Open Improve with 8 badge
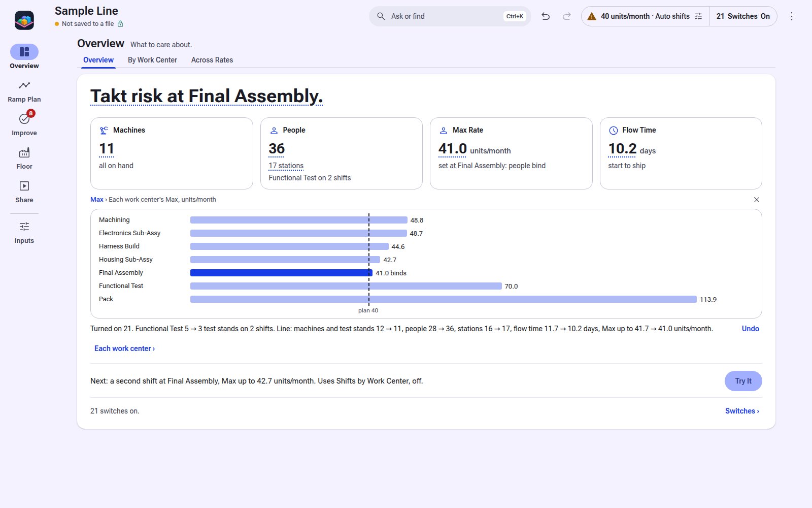The height and width of the screenshot is (508, 812). click(24, 118)
